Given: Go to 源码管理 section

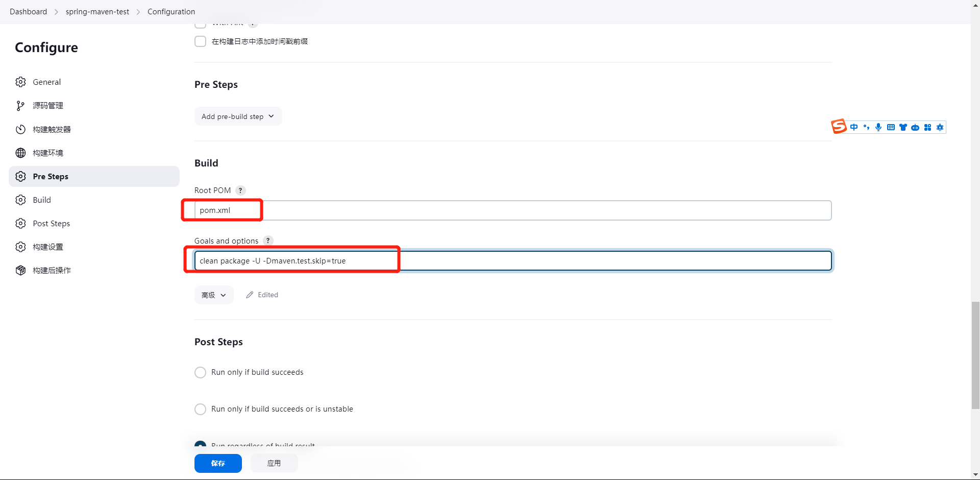Looking at the screenshot, I should 94,106.
